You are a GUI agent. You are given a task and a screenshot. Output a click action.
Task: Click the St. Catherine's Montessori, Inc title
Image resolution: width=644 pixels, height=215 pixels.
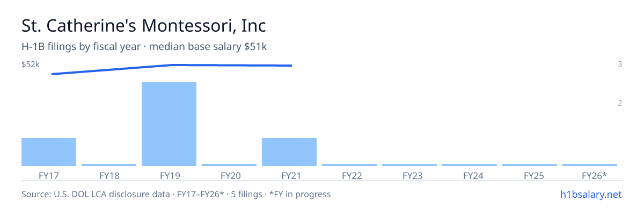[144, 25]
